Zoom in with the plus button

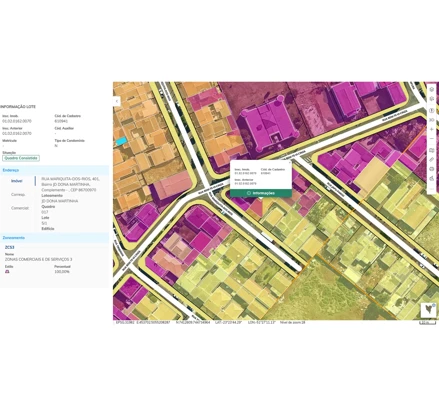click(432, 129)
